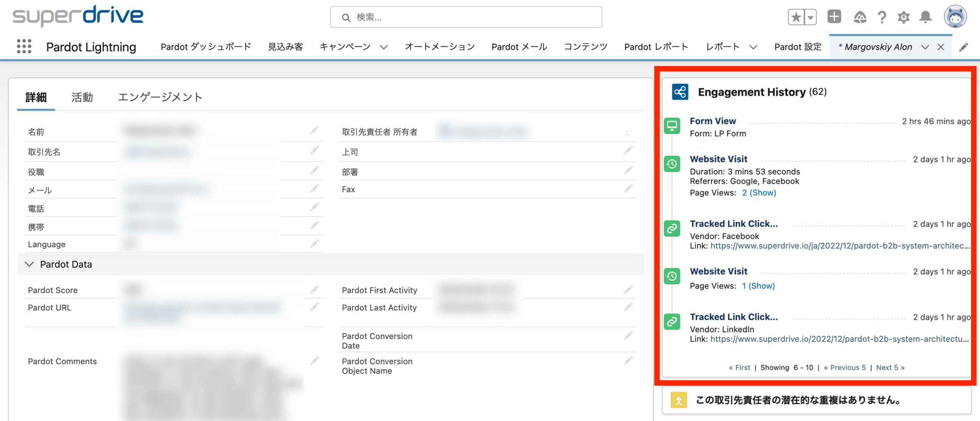Switch to the エンゲージメント tab
This screenshot has width=980, height=421.
160,97
